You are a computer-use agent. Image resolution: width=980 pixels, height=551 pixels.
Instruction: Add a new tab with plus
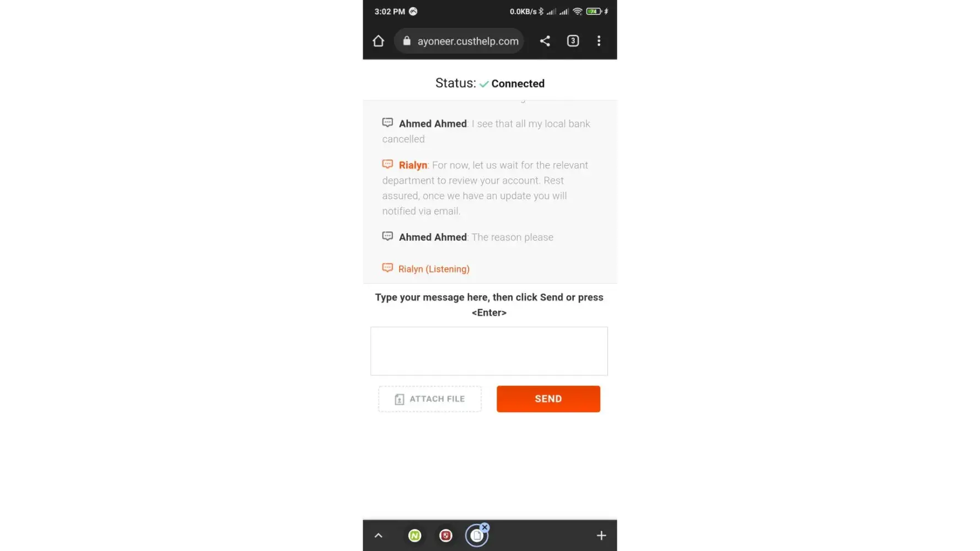pyautogui.click(x=601, y=536)
